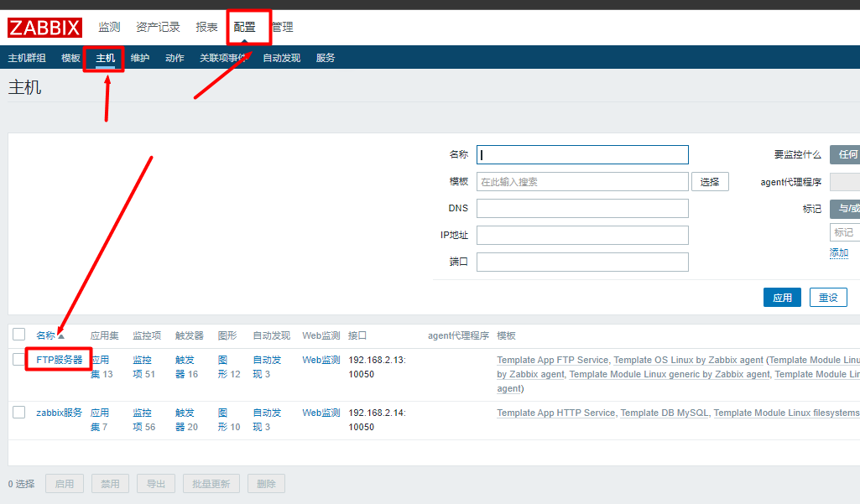Go to 自动发现 submenu
Image resolution: width=860 pixels, height=504 pixels.
(x=281, y=58)
